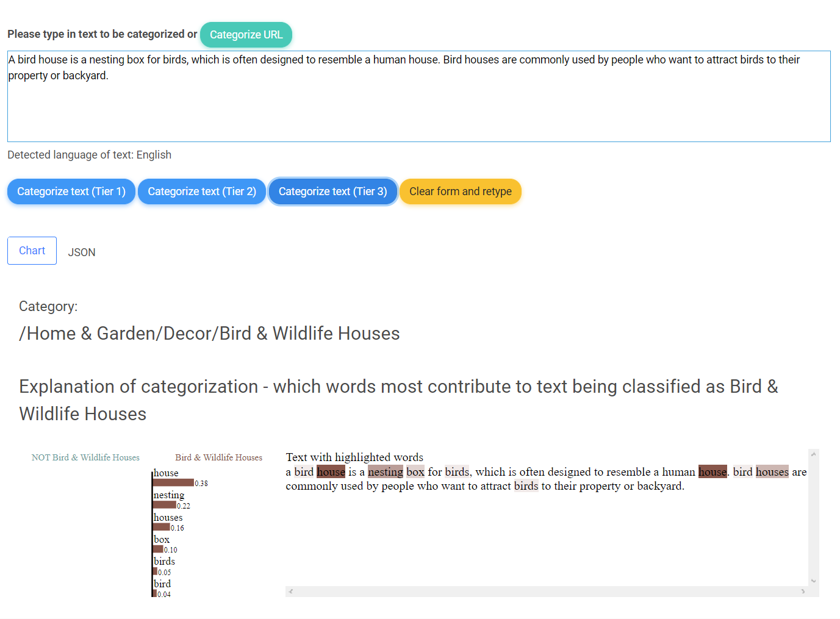Viewport: 840px width, 619px height.
Task: Click 'Please type in text to be categorized or' label
Action: (x=102, y=34)
